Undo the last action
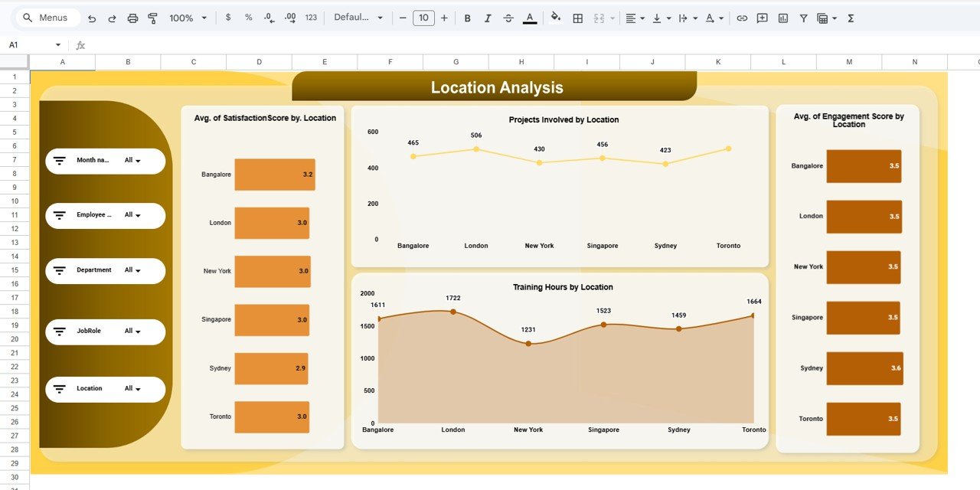The image size is (980, 490). (92, 17)
